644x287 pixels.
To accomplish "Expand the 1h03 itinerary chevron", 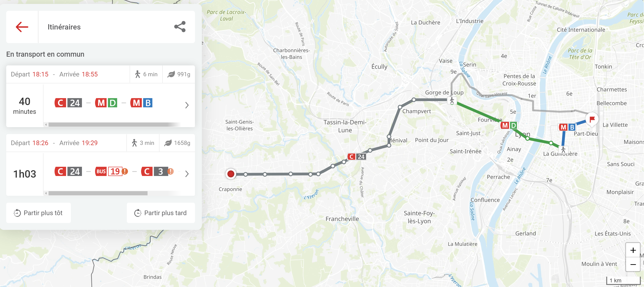I will [x=187, y=174].
